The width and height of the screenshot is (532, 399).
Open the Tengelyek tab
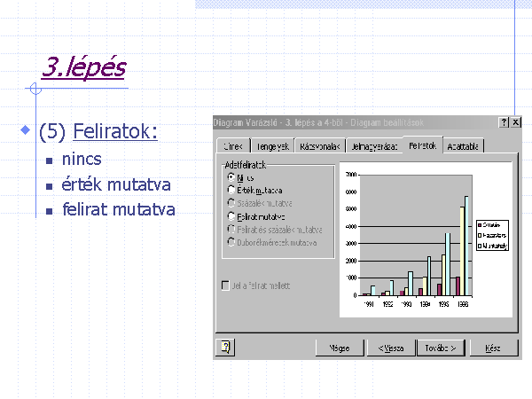(271, 146)
